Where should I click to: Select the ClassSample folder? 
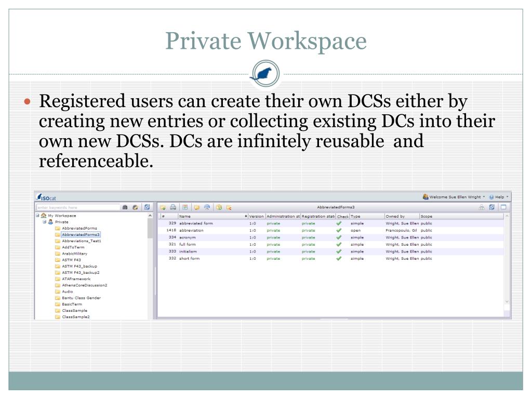tap(75, 311)
